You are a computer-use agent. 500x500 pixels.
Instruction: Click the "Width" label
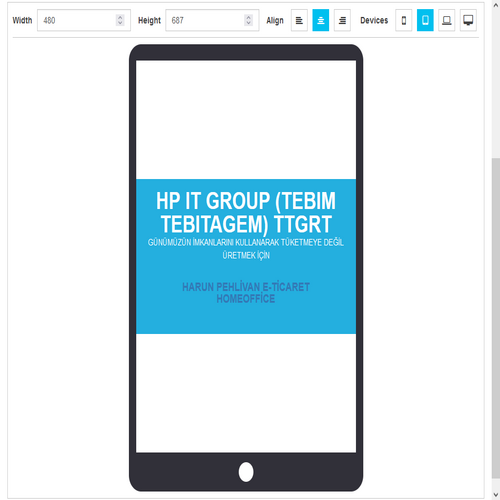[x=22, y=20]
